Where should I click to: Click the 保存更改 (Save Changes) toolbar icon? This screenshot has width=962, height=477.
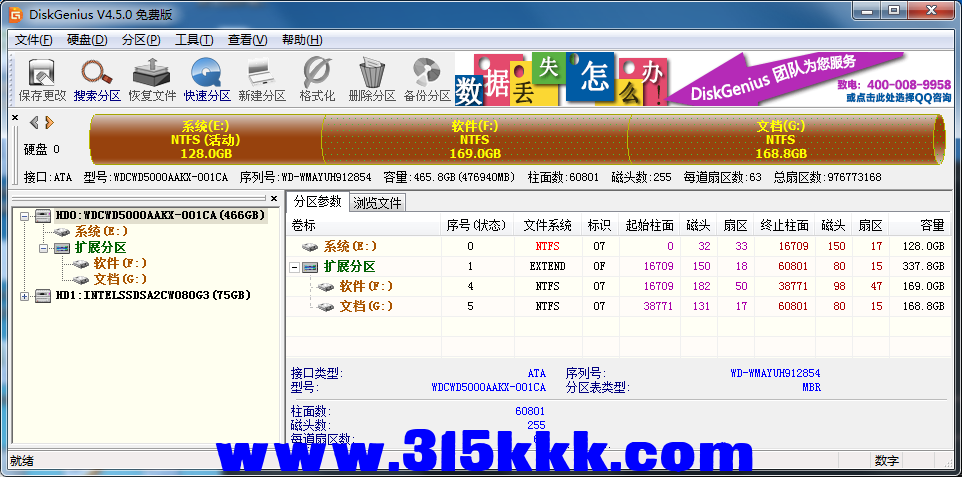coord(42,80)
